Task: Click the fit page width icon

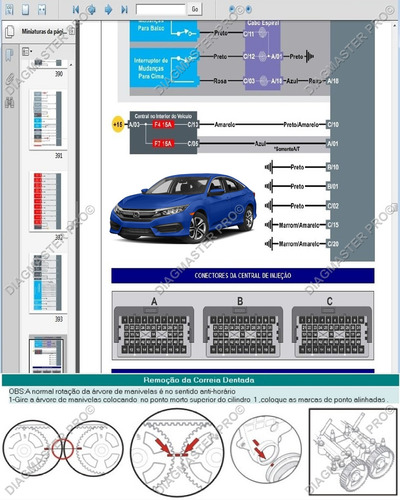Action: point(42,9)
